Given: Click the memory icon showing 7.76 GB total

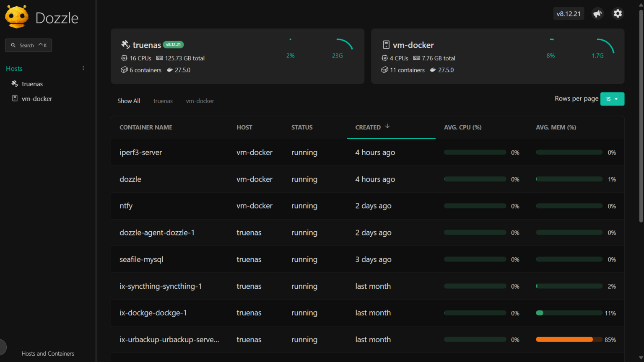Looking at the screenshot, I should coord(416,58).
